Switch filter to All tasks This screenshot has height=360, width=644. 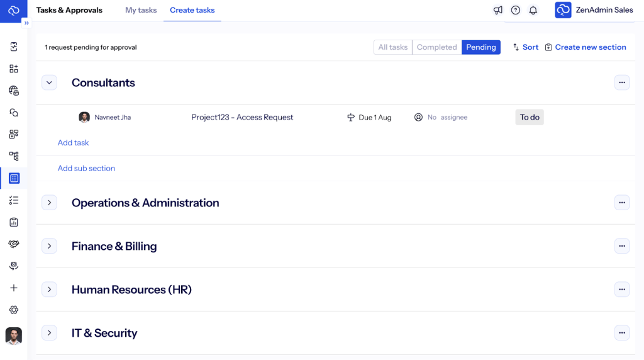392,47
